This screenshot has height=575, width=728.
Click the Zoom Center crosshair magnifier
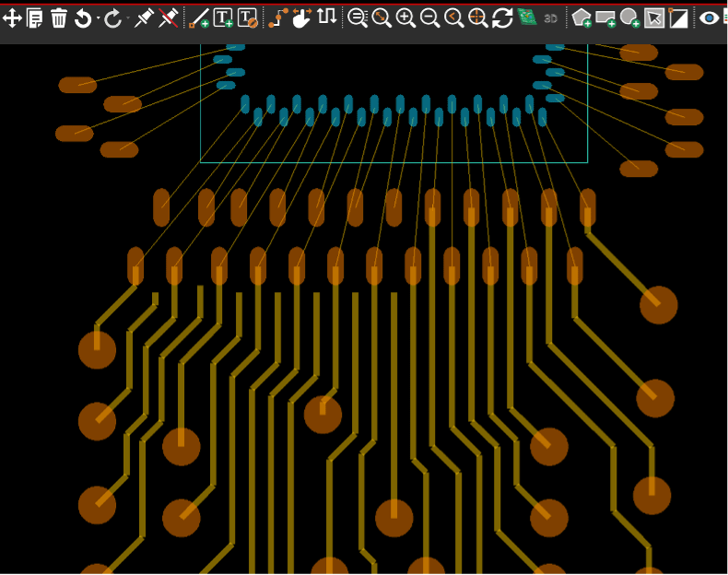point(478,18)
